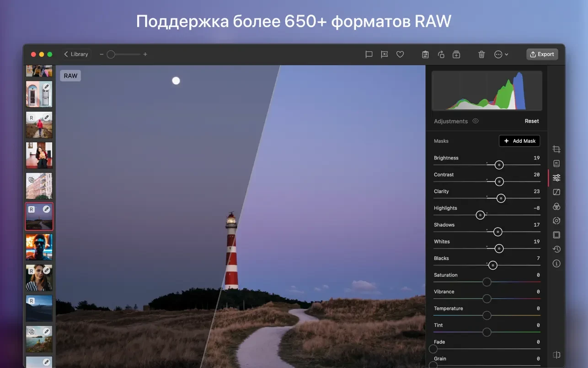Click the Highlights slider handle
588x368 pixels.
tap(480, 215)
